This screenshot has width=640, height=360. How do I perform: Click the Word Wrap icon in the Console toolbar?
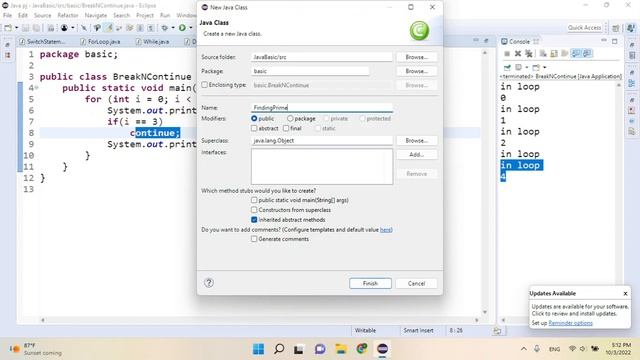[564, 53]
